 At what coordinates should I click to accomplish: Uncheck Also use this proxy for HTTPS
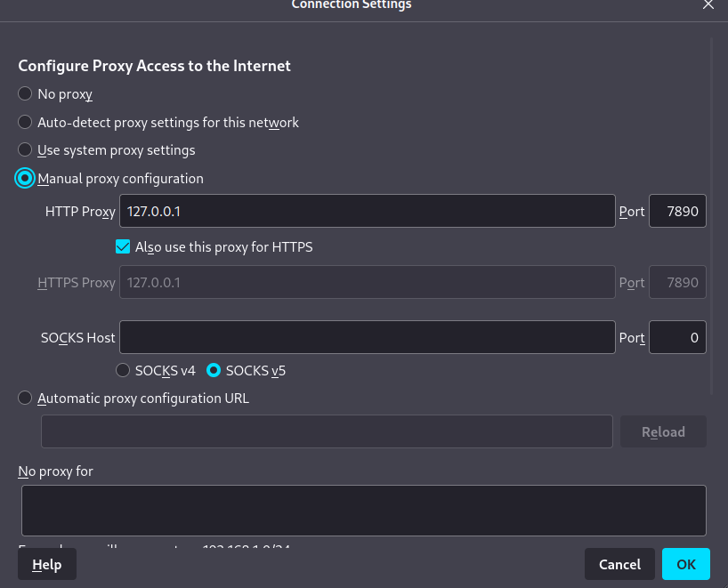(124, 247)
